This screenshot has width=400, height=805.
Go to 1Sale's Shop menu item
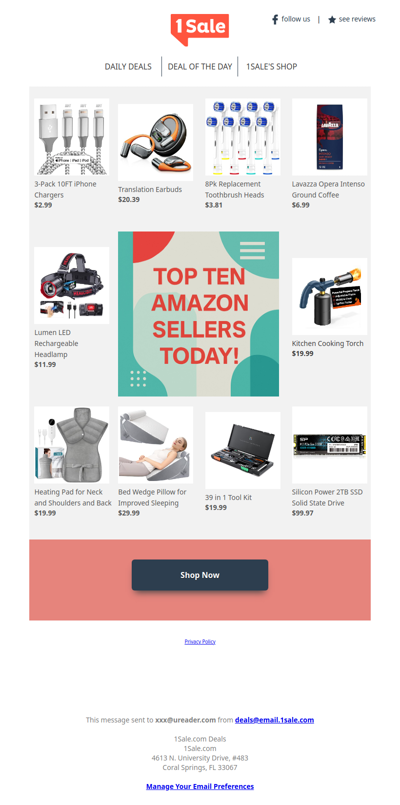tap(272, 66)
